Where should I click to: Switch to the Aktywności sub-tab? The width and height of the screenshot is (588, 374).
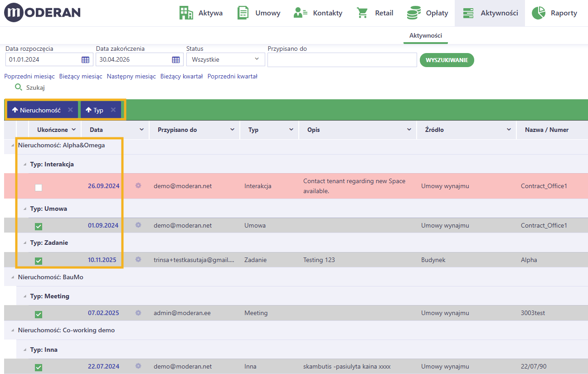click(x=426, y=35)
